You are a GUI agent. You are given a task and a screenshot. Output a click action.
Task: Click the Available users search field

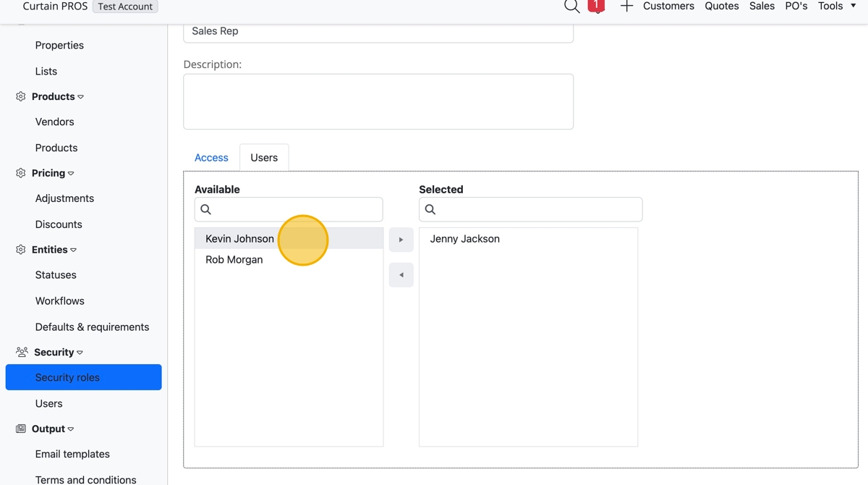289,209
